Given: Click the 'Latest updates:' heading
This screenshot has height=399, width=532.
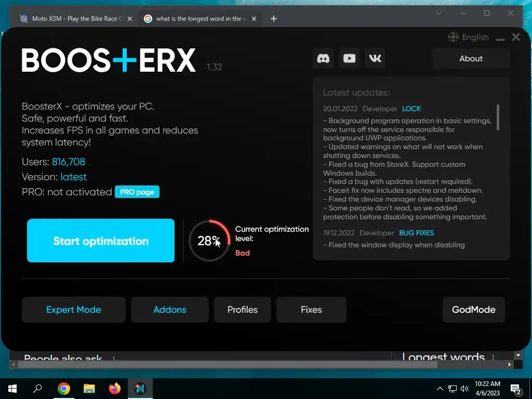Looking at the screenshot, I should (x=356, y=92).
